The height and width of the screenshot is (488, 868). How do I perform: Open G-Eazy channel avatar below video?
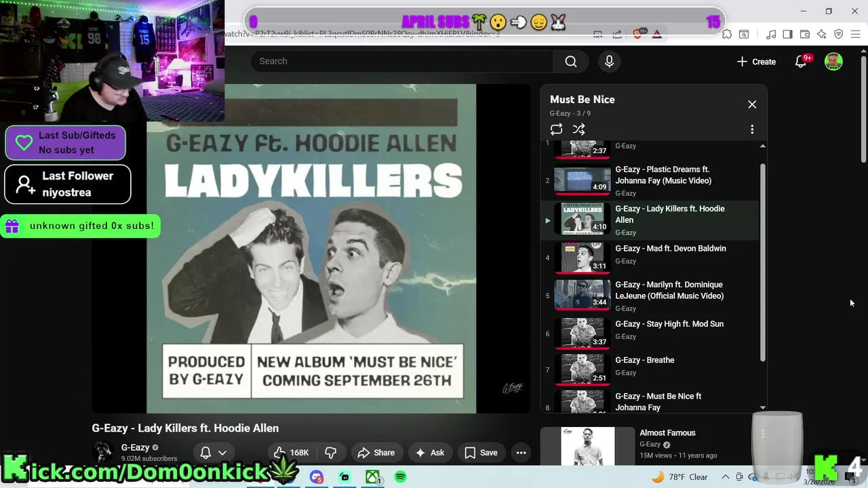click(103, 452)
